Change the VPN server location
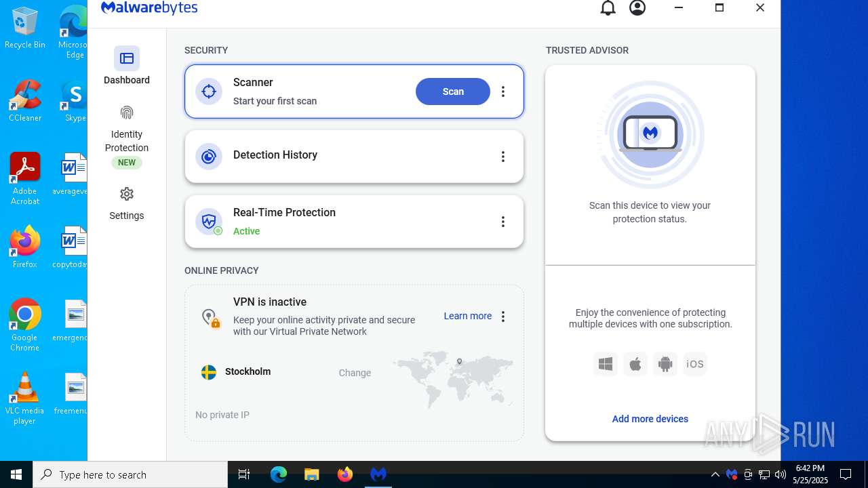 coord(355,373)
